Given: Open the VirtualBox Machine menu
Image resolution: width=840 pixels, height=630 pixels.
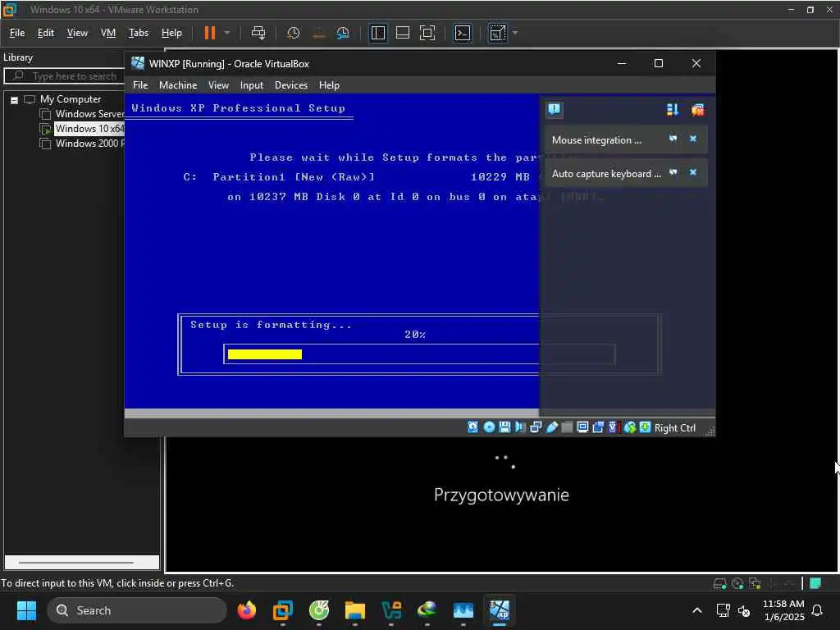Looking at the screenshot, I should pos(178,85).
